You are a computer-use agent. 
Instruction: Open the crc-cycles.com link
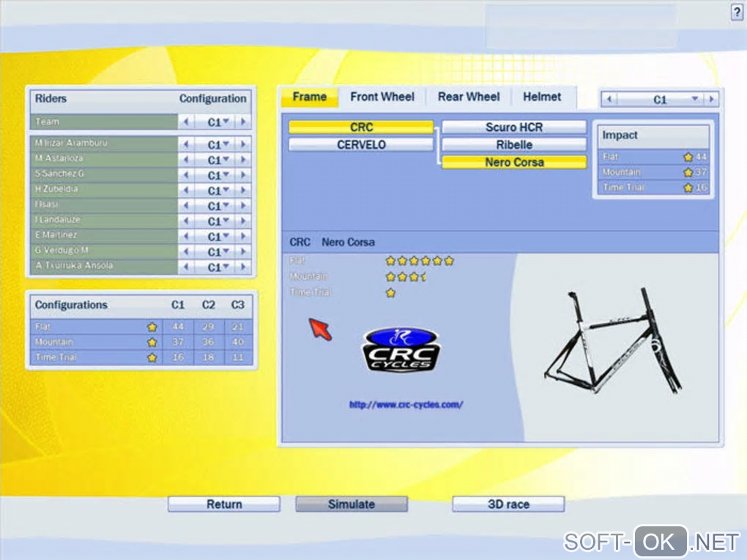point(406,405)
